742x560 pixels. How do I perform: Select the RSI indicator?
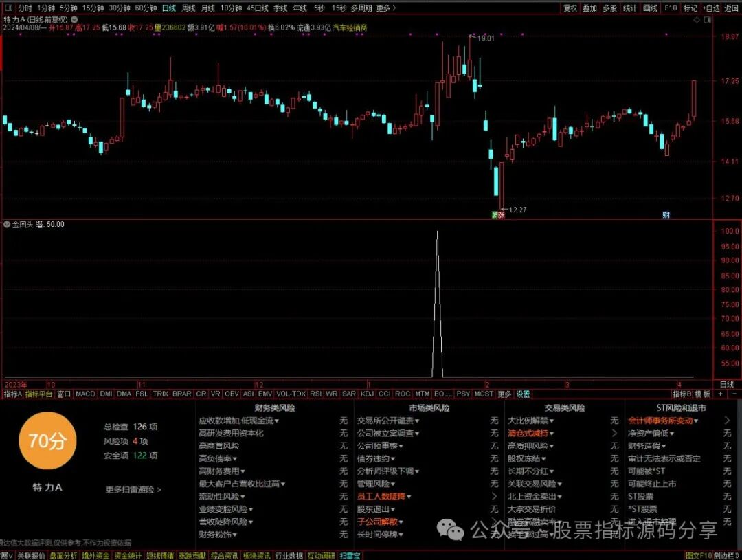coord(315,394)
